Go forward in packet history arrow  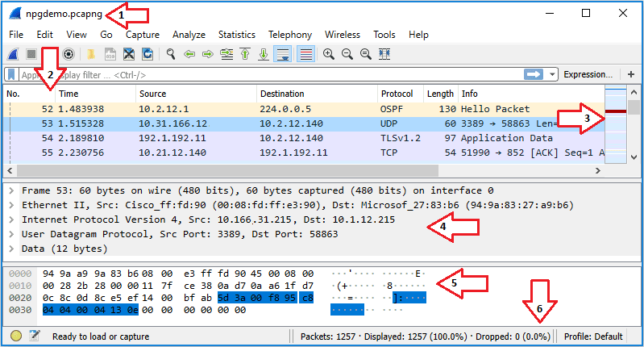point(208,54)
